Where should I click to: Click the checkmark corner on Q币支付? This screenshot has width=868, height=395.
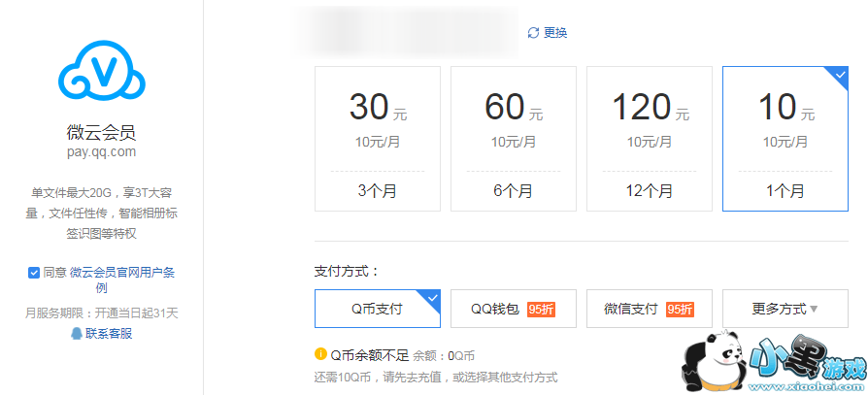(x=433, y=296)
